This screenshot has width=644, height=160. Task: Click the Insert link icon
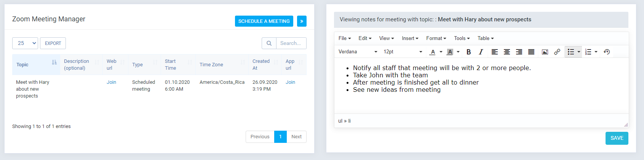557,52
